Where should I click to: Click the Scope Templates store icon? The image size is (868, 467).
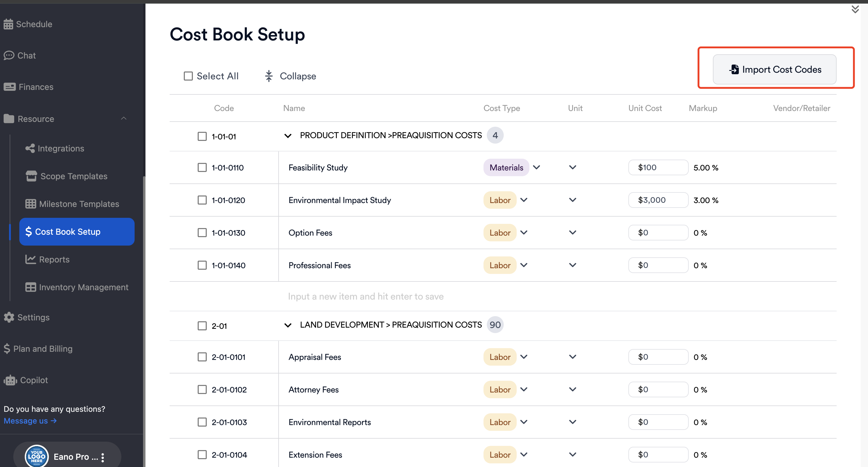click(31, 176)
